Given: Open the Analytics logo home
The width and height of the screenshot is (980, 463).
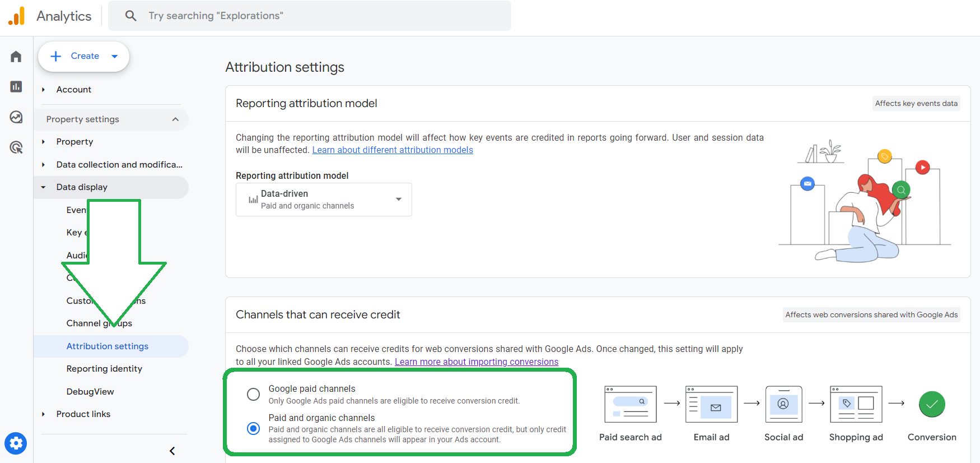Looking at the screenshot, I should (16, 16).
